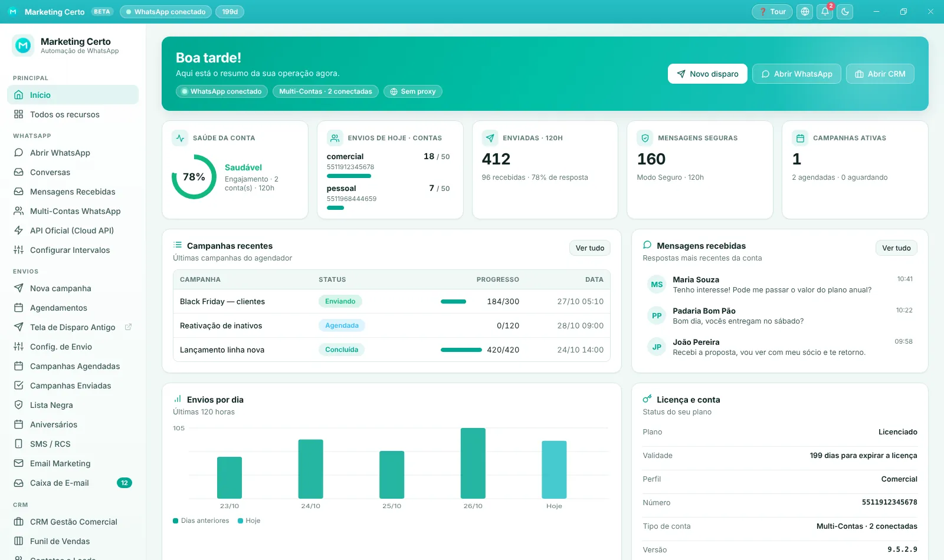This screenshot has width=944, height=560.
Task: Click the Reativação de inativos campaign row
Action: (x=392, y=325)
